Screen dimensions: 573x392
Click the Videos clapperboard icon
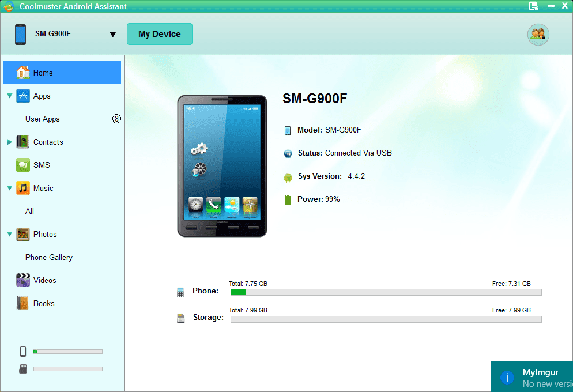(x=23, y=280)
